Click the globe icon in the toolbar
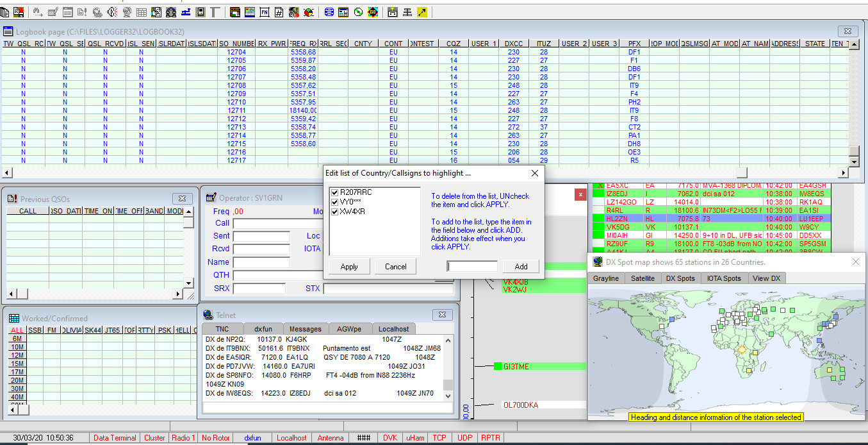Screen dimensions: 868x445 pos(126,12)
